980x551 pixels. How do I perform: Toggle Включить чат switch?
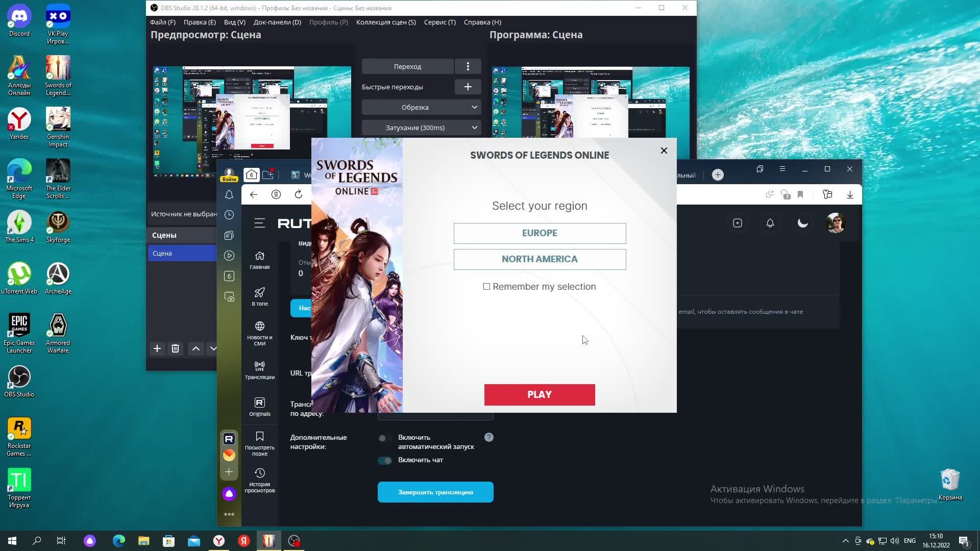(x=385, y=460)
